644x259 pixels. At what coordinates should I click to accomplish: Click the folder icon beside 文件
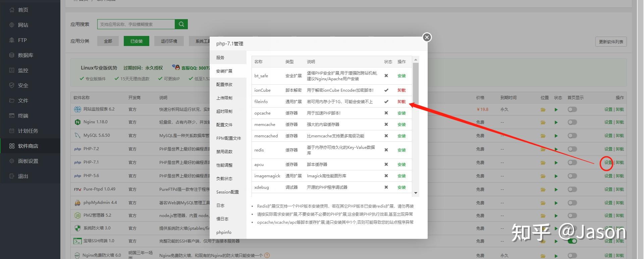tap(12, 100)
